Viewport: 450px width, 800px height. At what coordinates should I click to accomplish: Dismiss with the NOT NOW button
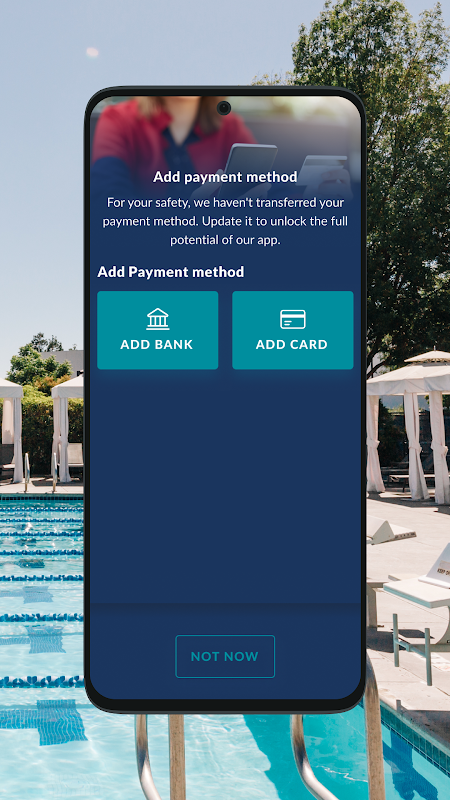(225, 656)
